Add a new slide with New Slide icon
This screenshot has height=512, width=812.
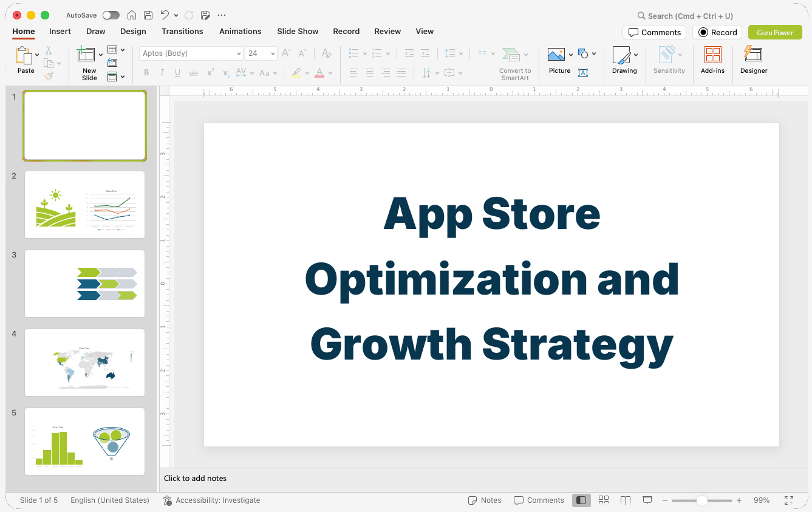point(86,55)
